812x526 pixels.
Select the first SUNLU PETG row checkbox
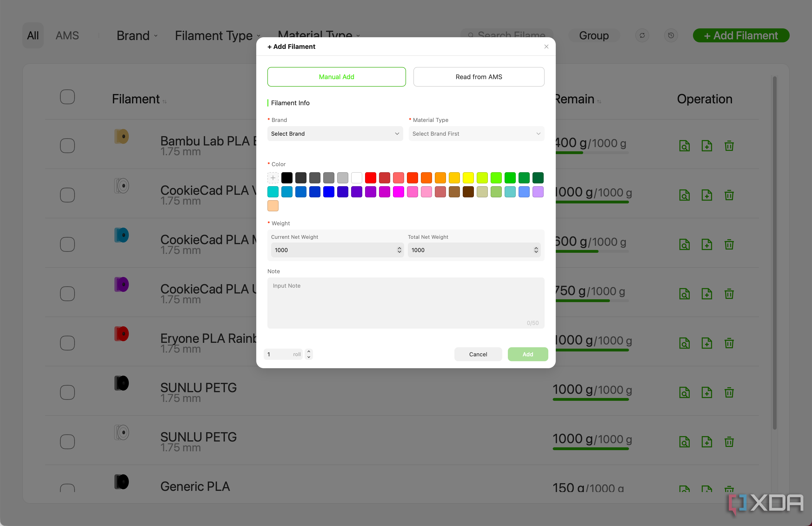tap(67, 392)
